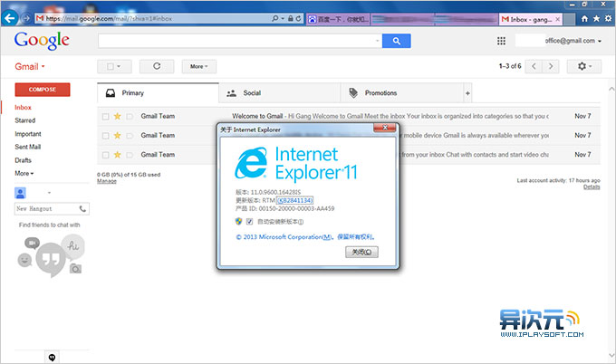Star the Welcome to Gmail message
616x364 pixels.
click(117, 116)
